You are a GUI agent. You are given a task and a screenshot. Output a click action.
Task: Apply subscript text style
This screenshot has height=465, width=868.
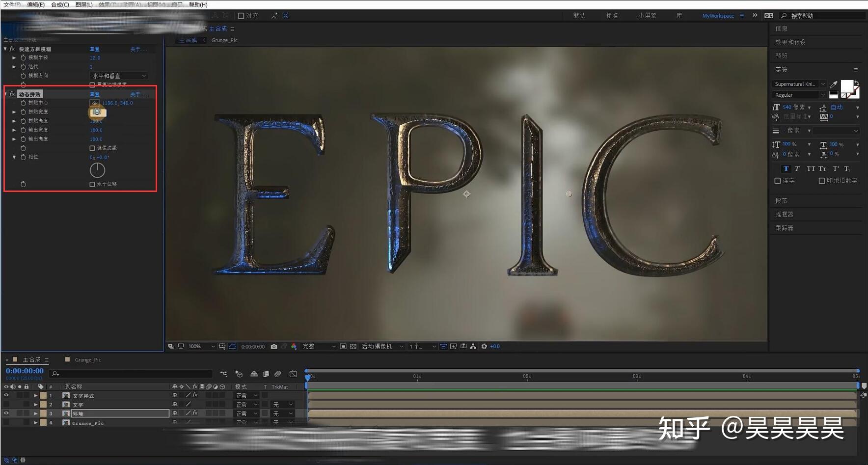[847, 169]
